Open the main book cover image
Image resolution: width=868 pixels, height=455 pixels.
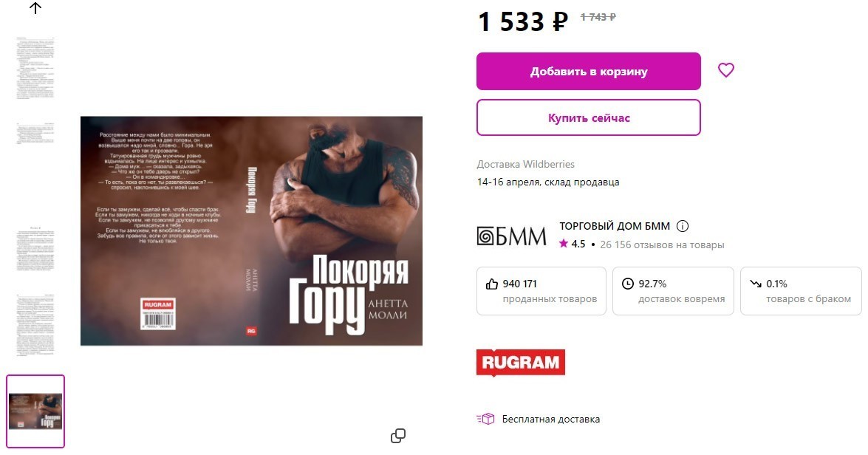point(251,230)
